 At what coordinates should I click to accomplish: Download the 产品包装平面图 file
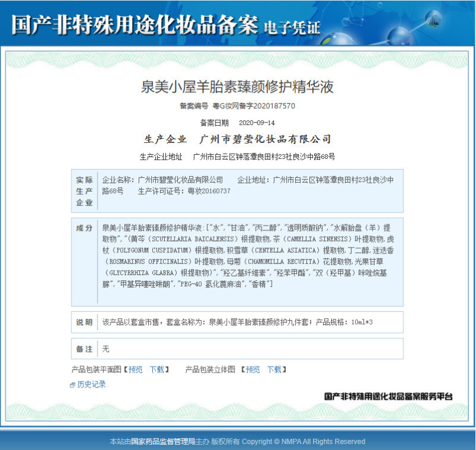pos(157,370)
